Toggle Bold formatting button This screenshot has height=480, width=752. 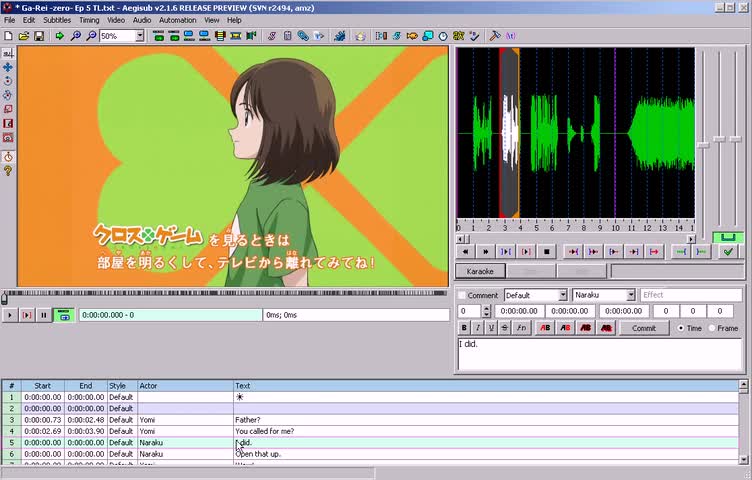(464, 328)
